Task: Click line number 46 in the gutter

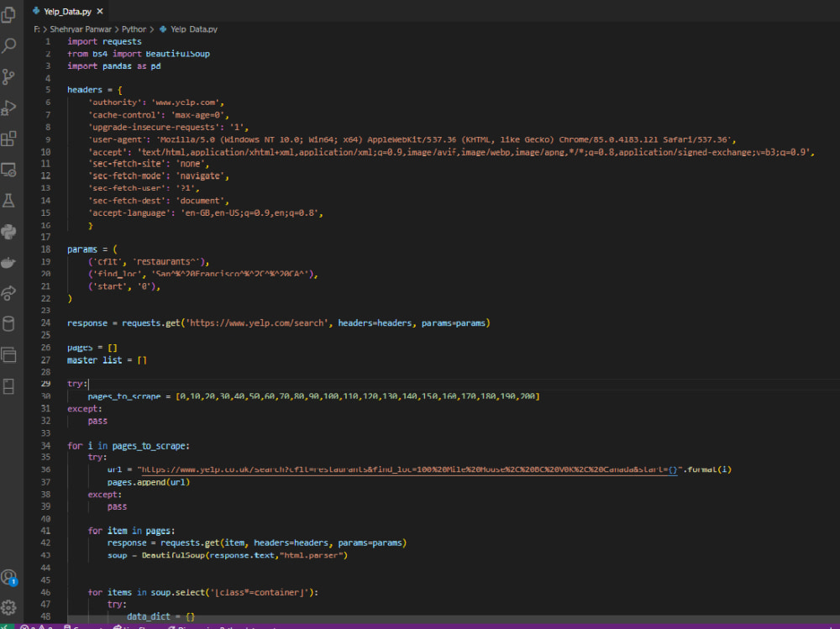Action: point(45,593)
